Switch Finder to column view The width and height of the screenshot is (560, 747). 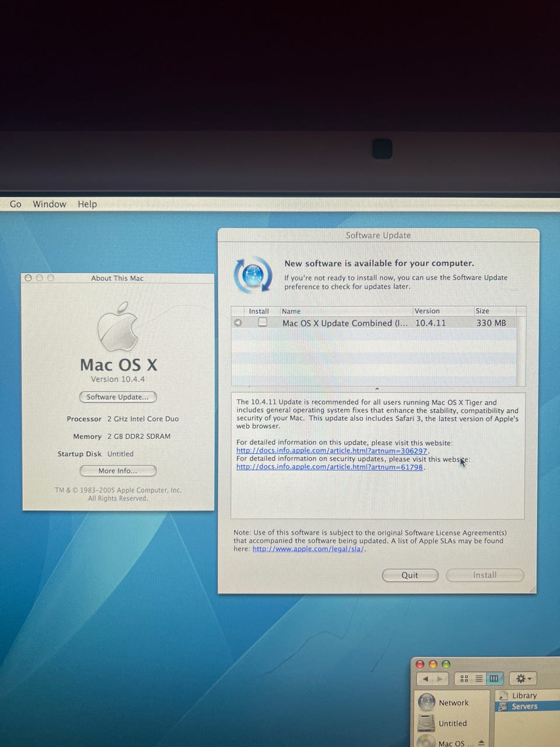tap(494, 679)
